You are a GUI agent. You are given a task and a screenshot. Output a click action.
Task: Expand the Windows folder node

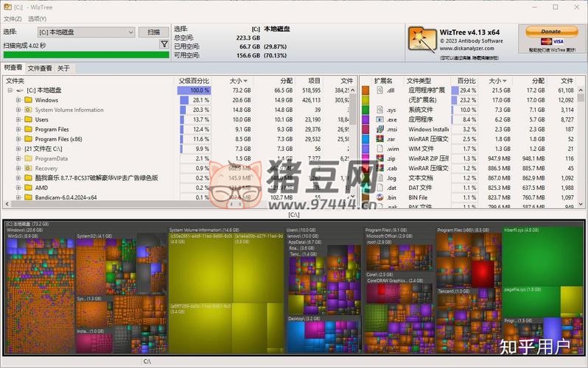(x=18, y=100)
